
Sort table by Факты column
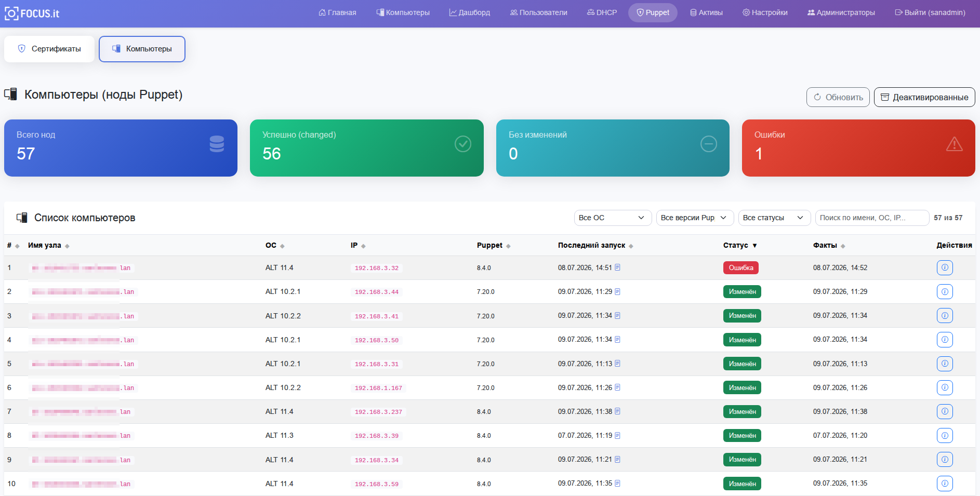tap(829, 245)
